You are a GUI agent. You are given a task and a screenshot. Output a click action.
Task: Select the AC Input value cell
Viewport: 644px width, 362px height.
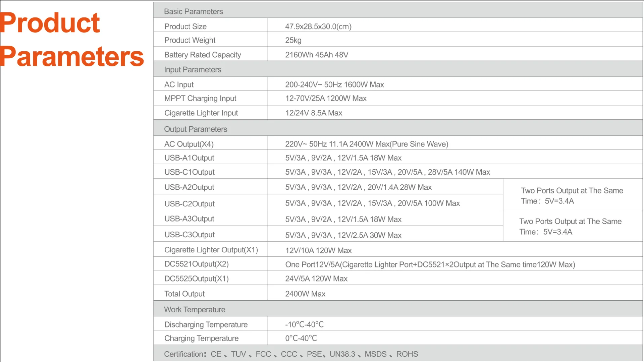[x=334, y=84]
